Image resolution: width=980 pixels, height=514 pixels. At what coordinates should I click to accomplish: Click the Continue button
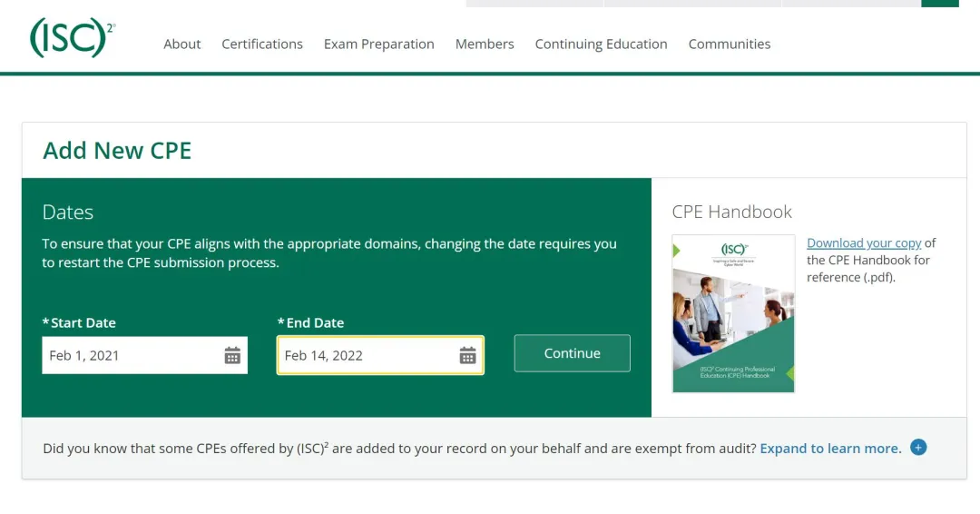(572, 353)
